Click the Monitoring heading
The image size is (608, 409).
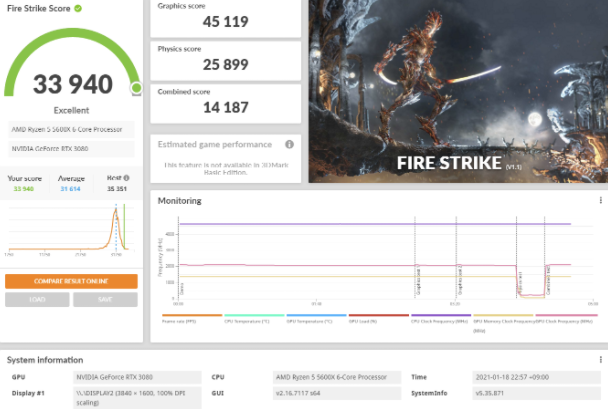point(180,201)
